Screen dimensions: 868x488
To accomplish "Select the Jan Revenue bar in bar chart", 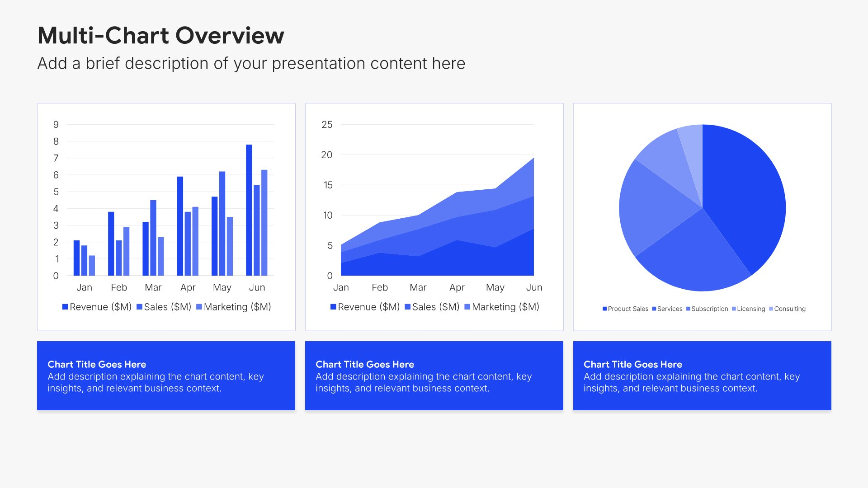I will pos(76,258).
